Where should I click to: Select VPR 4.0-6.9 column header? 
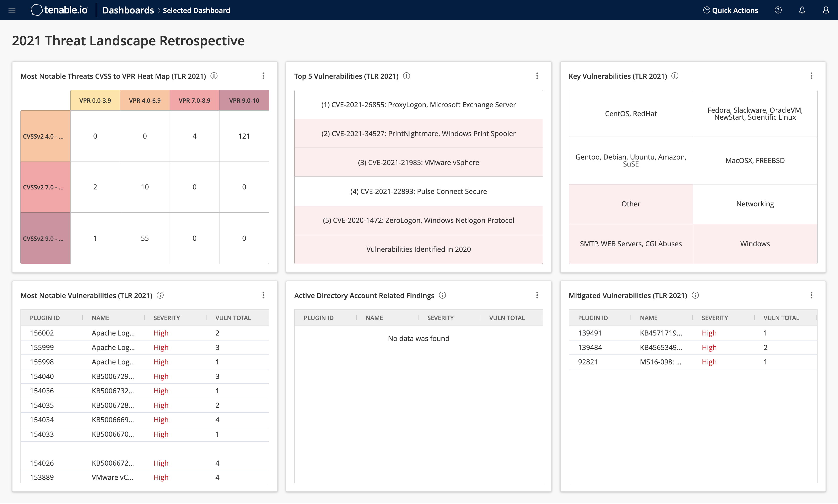coord(145,100)
